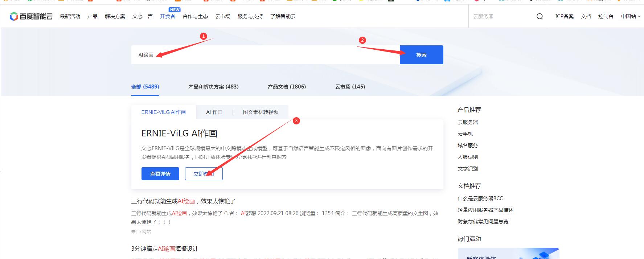
Task: Click the 产品推荐 sidebar heading
Action: [x=469, y=110]
